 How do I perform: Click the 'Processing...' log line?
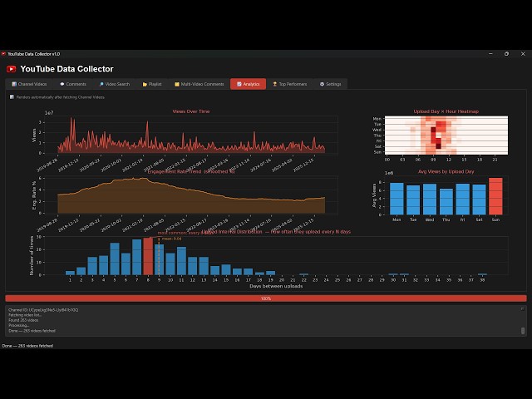(x=18, y=325)
